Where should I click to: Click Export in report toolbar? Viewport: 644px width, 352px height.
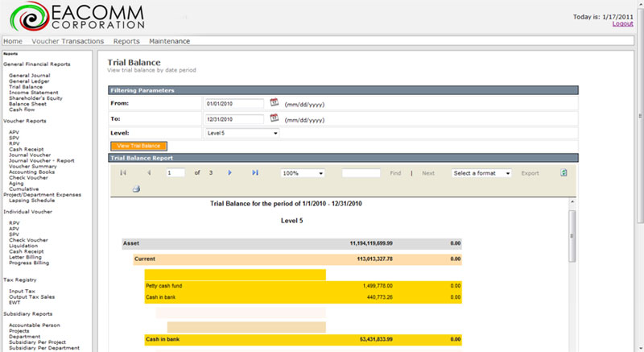click(x=530, y=173)
